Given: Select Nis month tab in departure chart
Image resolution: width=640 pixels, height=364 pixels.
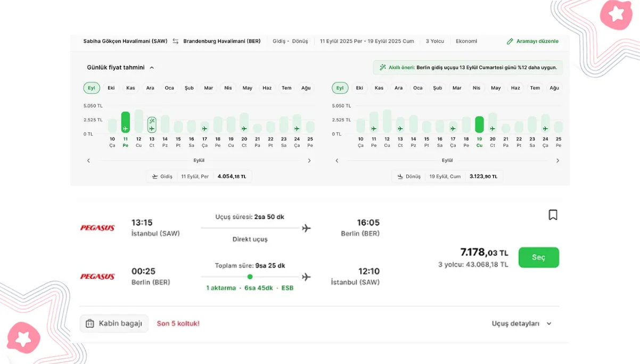Looking at the screenshot, I should 228,88.
